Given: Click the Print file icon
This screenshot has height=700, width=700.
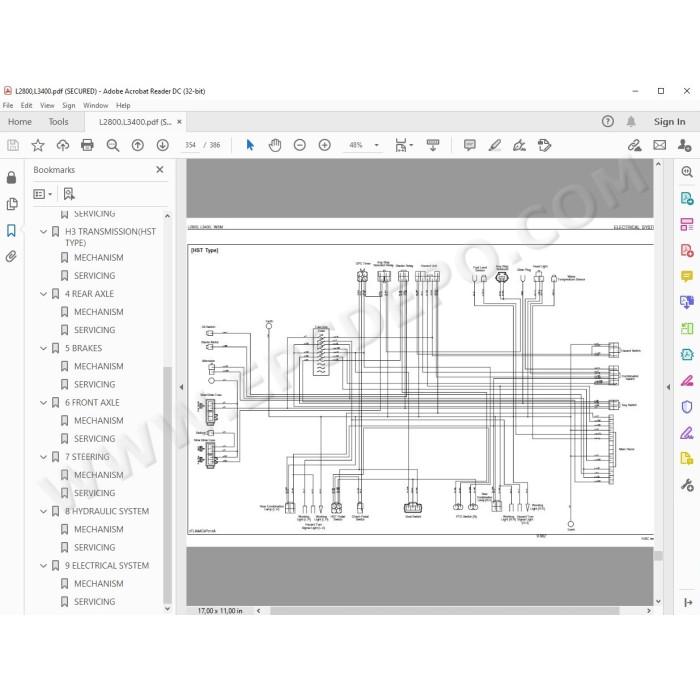Looking at the screenshot, I should coord(87,145).
